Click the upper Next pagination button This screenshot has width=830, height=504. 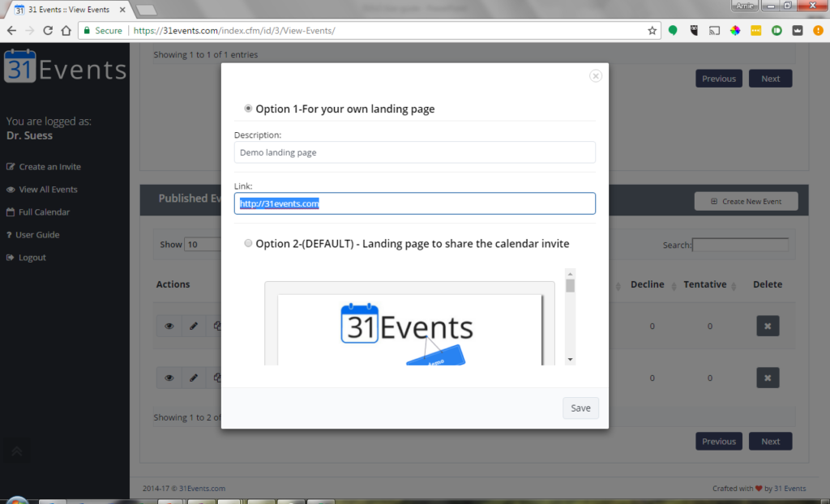click(x=770, y=79)
